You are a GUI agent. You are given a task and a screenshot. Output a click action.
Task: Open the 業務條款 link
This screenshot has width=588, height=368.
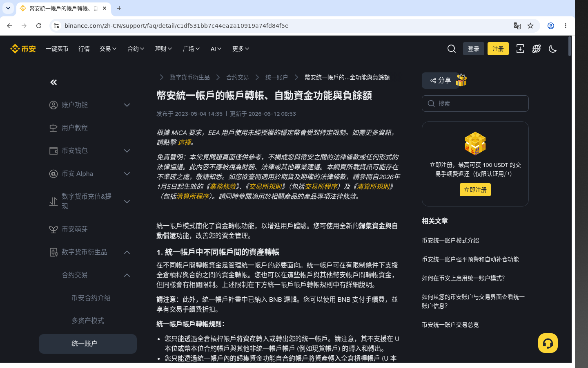pos(223,186)
